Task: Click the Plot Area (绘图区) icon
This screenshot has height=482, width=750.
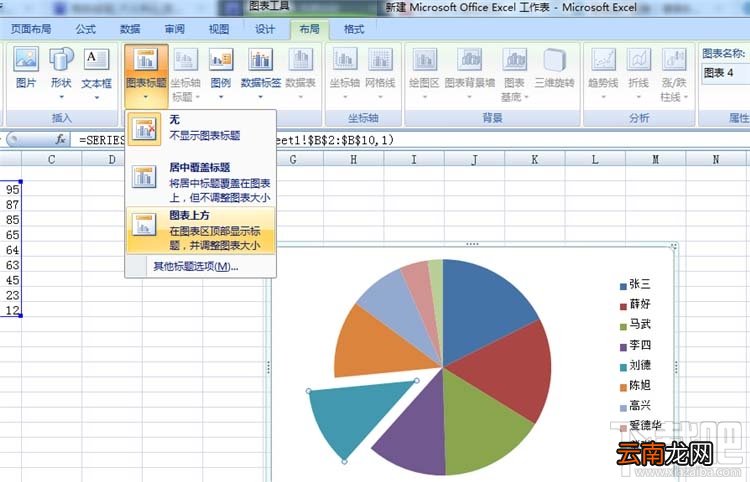Action: click(424, 59)
